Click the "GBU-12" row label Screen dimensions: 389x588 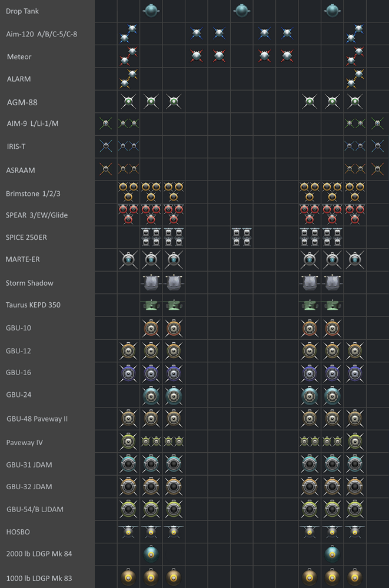[x=18, y=351]
